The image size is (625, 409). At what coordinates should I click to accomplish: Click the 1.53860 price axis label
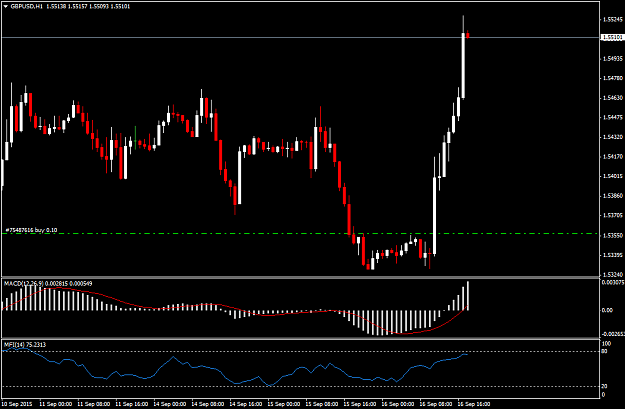point(613,196)
